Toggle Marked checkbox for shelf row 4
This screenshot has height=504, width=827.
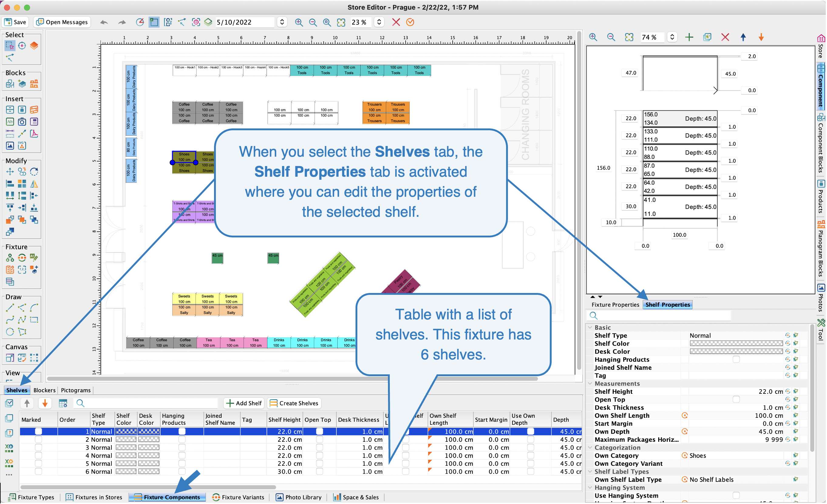pyautogui.click(x=38, y=455)
